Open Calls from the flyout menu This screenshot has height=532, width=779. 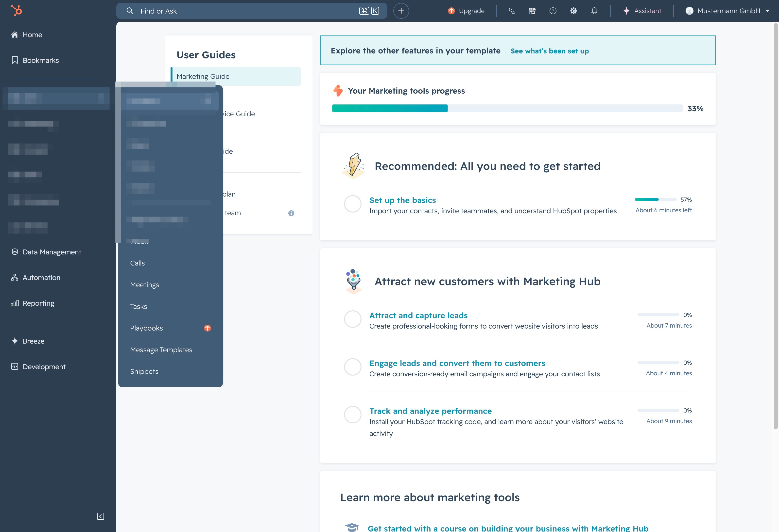point(138,263)
